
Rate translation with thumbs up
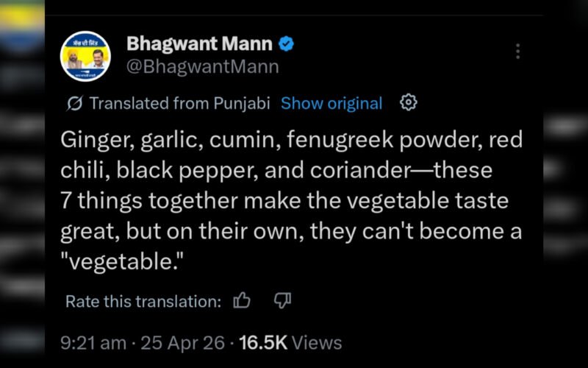(x=242, y=300)
